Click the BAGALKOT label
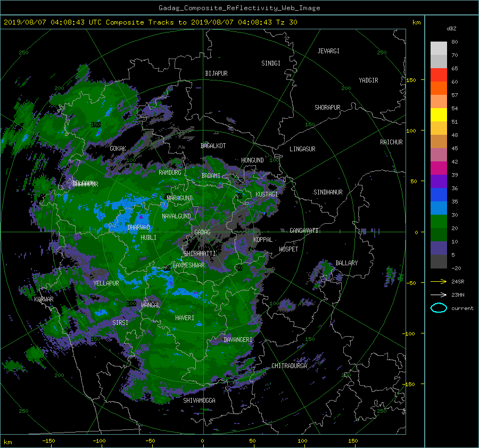 [x=213, y=146]
